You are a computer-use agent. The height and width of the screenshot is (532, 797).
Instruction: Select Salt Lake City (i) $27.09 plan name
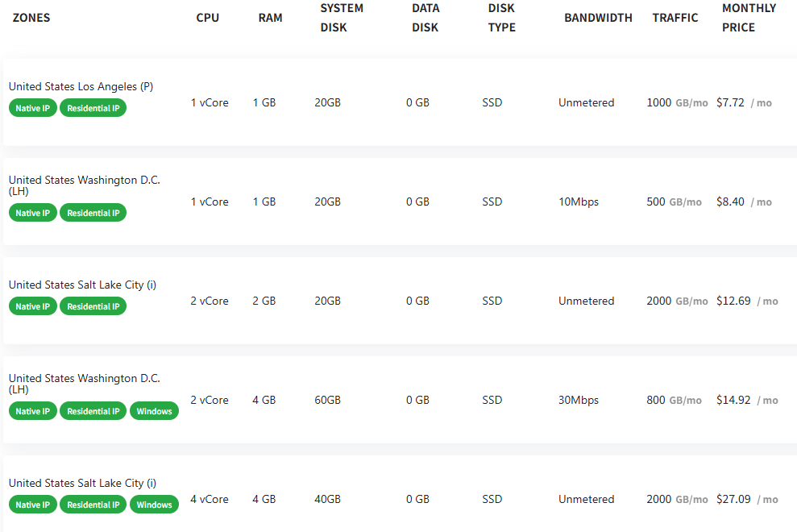[x=82, y=483]
